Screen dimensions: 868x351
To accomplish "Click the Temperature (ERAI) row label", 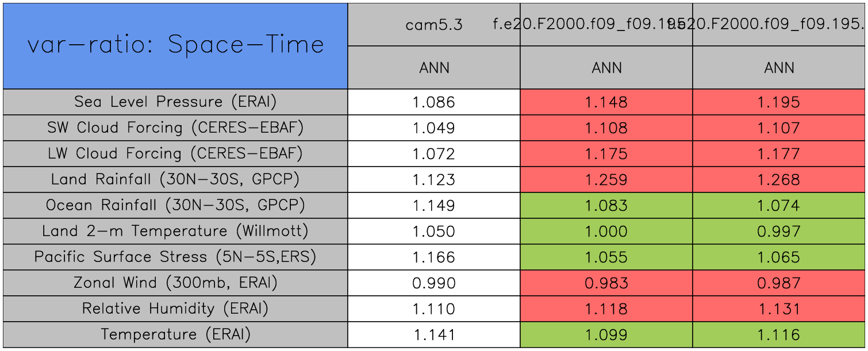I will tap(175, 334).
